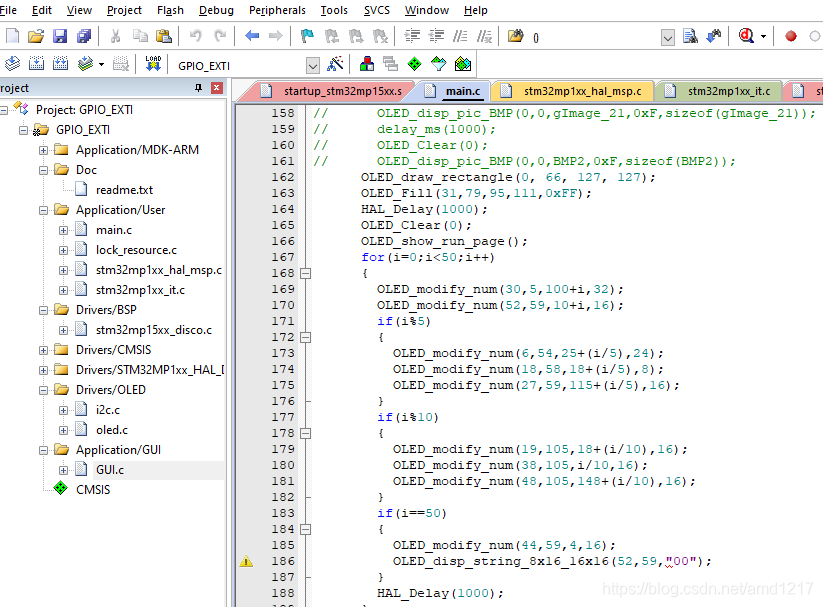Screen dimensions: 823x607
Task: Uncomment the selected lines
Action: [484, 36]
